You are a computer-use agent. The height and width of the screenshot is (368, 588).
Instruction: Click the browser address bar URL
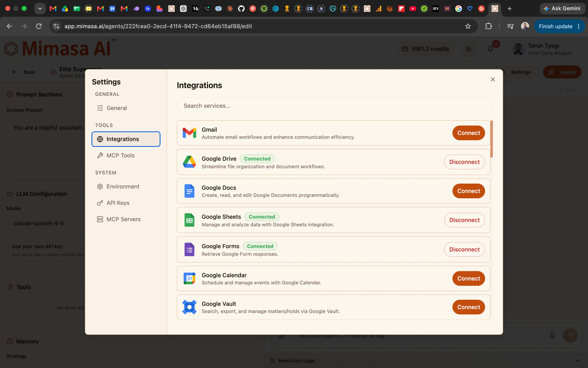158,26
